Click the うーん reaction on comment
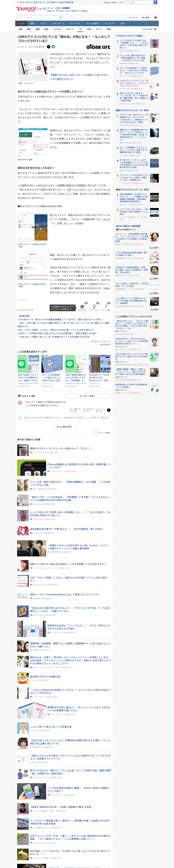 [x=101, y=410]
